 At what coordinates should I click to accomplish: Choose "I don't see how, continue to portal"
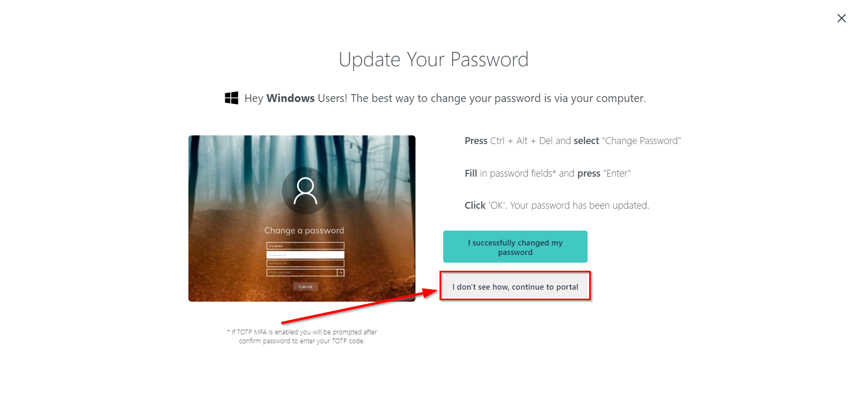click(515, 287)
